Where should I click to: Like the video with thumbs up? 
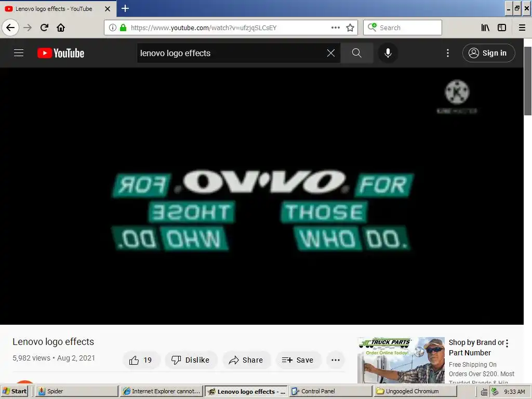(x=141, y=360)
